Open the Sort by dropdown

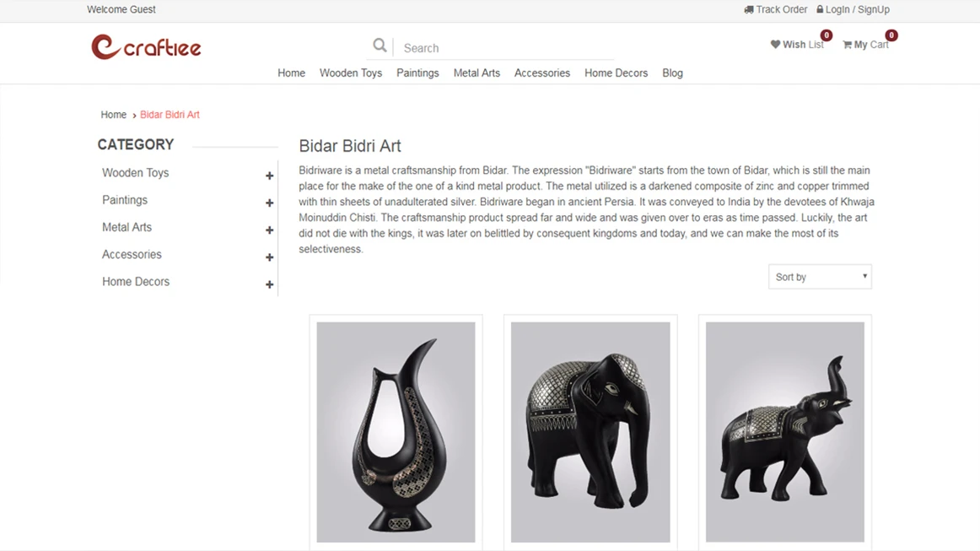pos(820,277)
